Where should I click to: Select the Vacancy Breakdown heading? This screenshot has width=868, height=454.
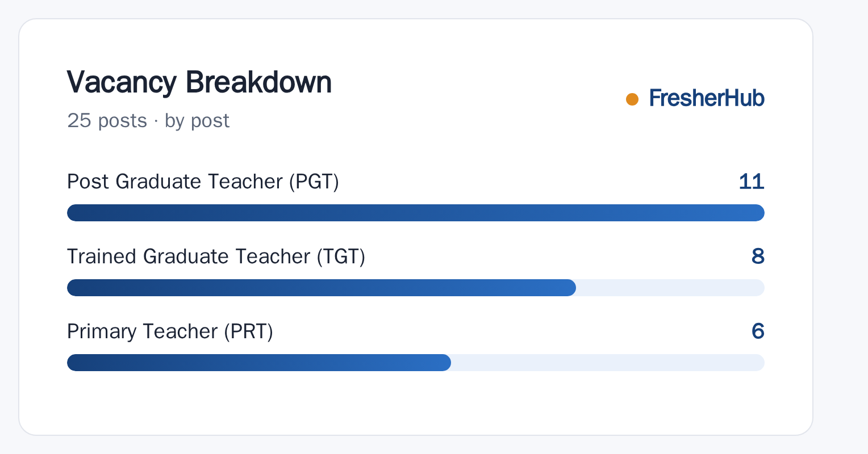[199, 82]
